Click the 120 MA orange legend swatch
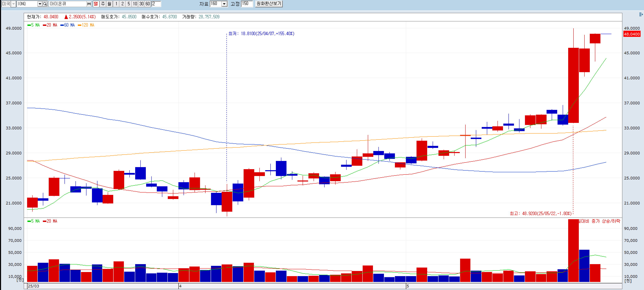 coord(79,25)
